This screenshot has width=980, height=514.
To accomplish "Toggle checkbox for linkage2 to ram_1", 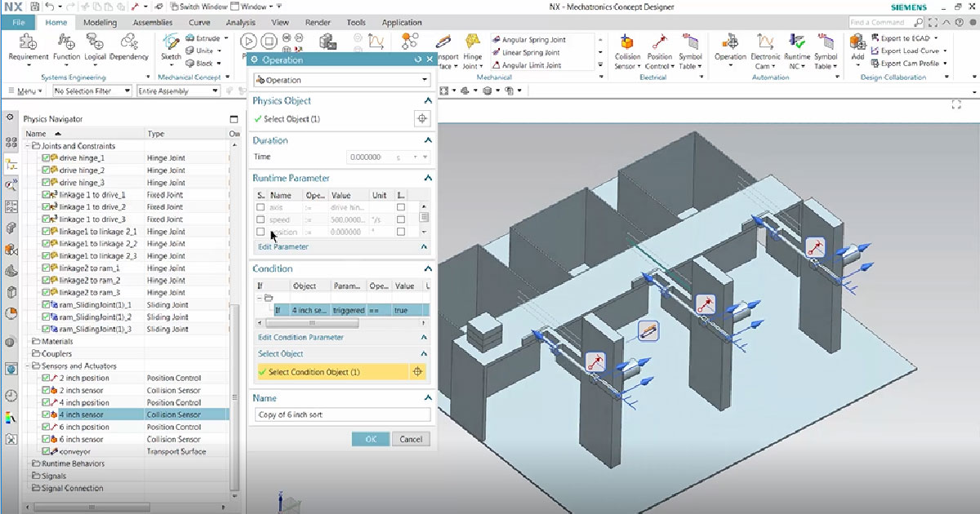I will point(47,268).
